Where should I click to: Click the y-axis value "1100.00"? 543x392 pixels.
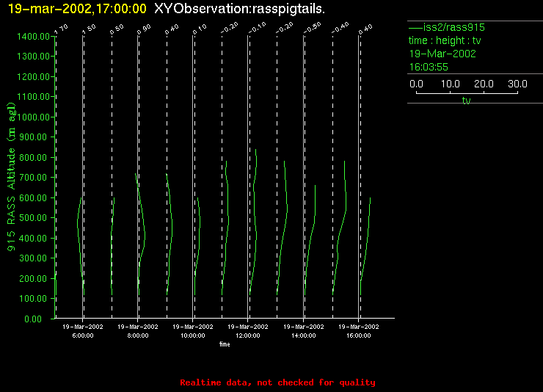tap(33, 97)
